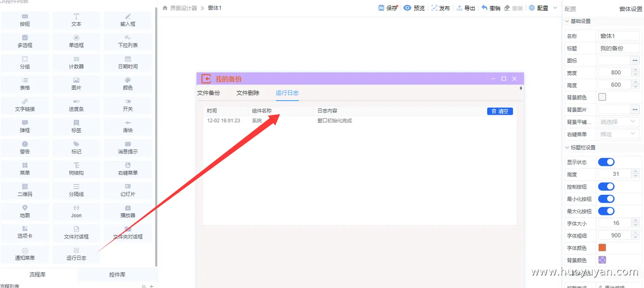Click the 清空 clear log button
This screenshot has width=644, height=288.
[x=500, y=111]
